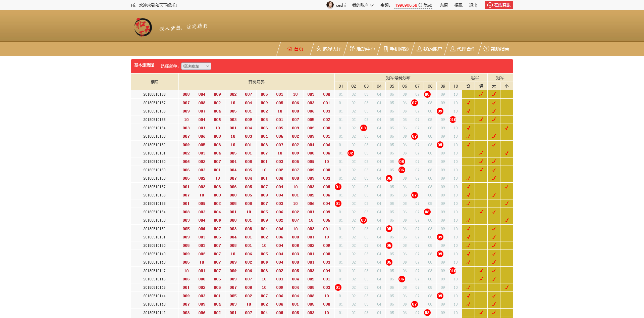Click the ceshi user avatar

(330, 5)
